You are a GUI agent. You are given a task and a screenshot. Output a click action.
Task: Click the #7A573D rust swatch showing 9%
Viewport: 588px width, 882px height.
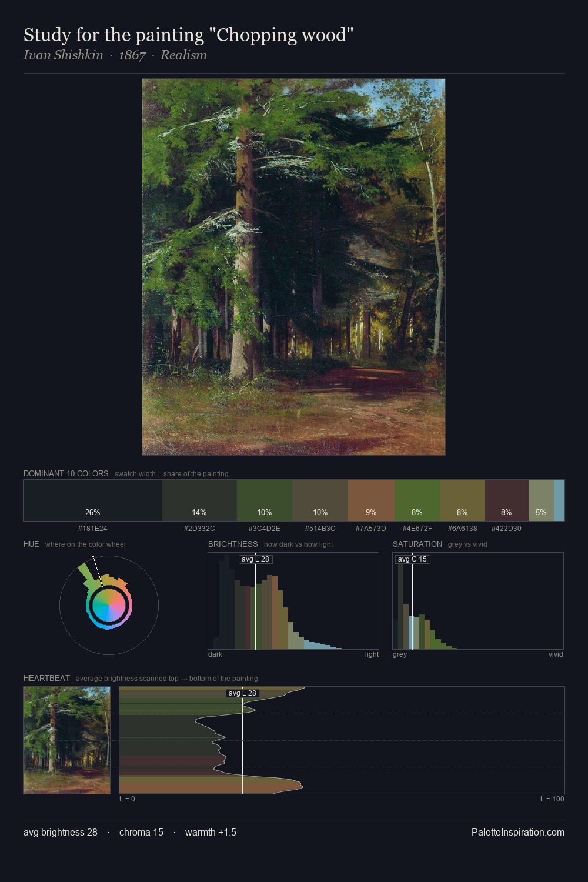click(371, 500)
